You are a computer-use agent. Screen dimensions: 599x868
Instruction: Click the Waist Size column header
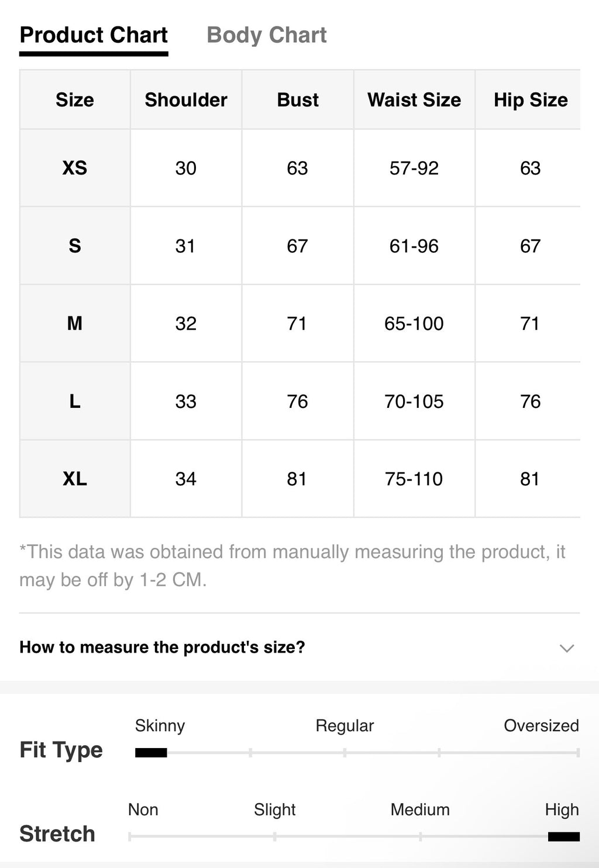tap(414, 100)
